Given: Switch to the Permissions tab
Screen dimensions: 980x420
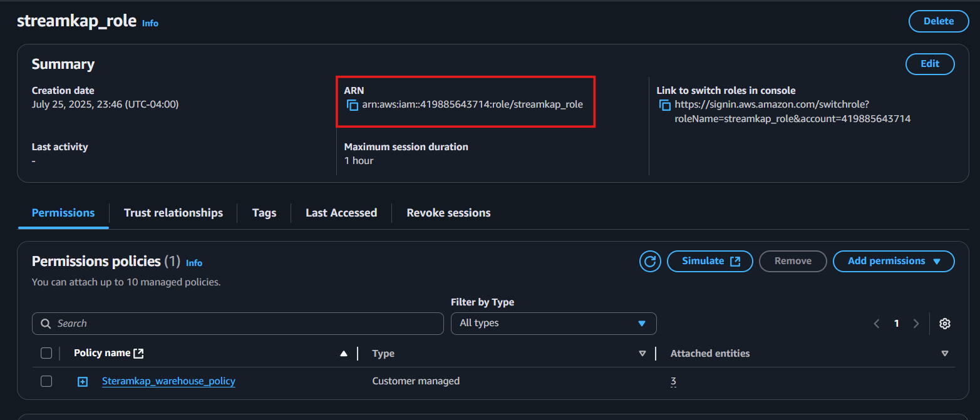Looking at the screenshot, I should coord(63,213).
